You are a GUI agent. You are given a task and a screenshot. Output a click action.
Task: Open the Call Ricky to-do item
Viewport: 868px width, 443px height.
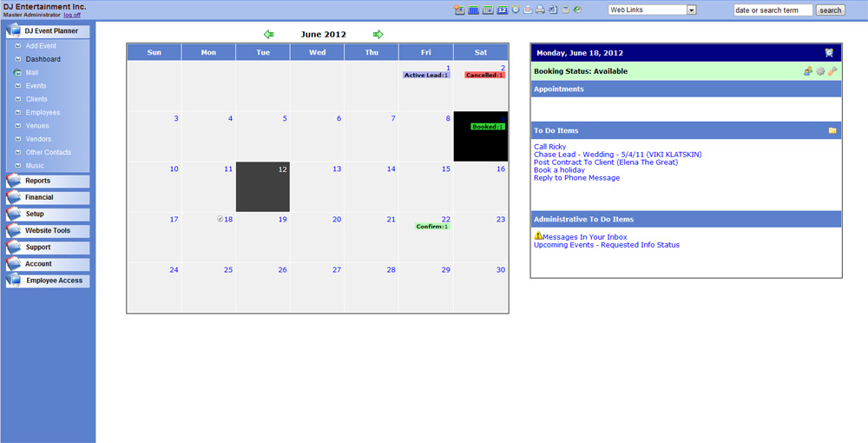click(x=550, y=147)
